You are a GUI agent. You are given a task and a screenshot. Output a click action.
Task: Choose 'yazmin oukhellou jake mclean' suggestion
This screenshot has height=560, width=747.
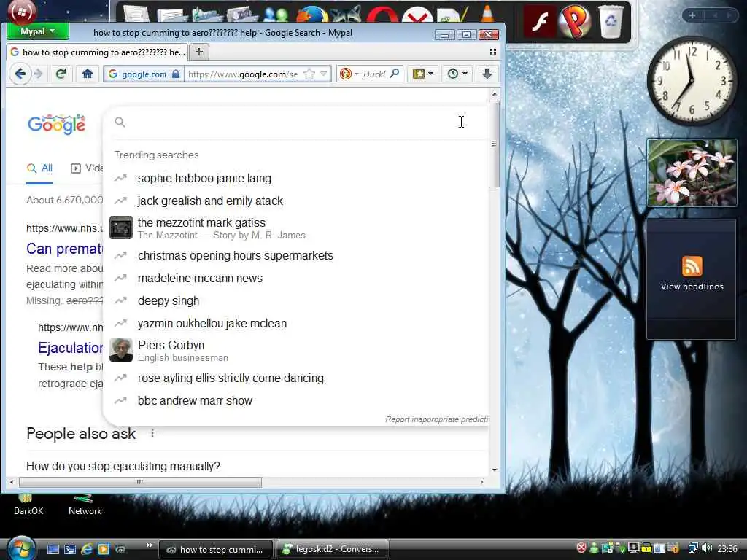pos(212,323)
